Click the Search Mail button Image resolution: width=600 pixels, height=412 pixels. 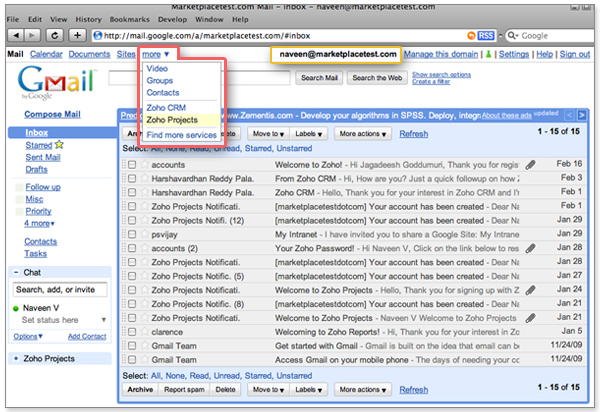click(x=319, y=78)
